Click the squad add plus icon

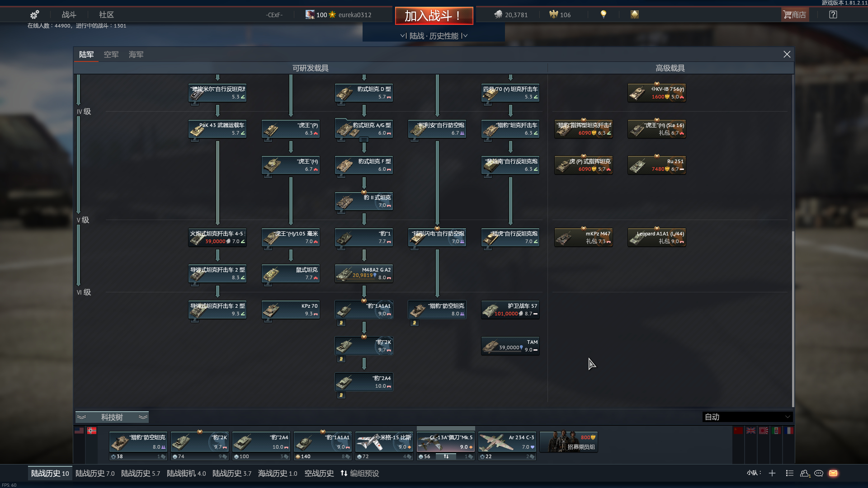(x=772, y=473)
